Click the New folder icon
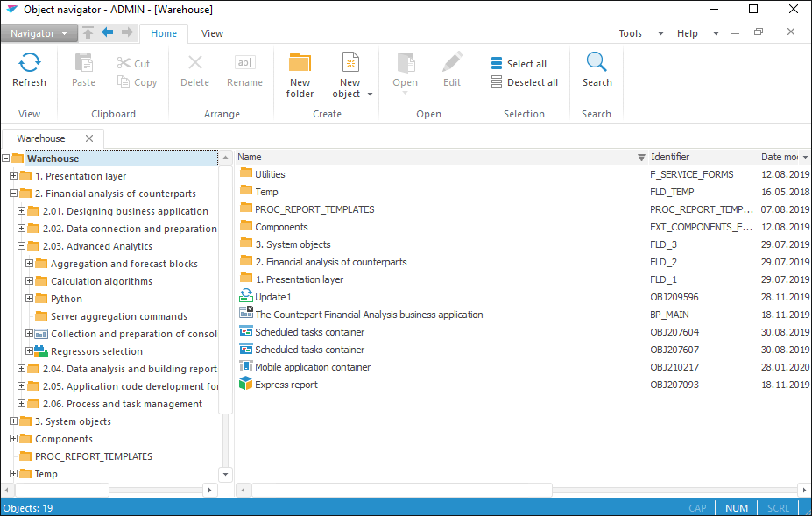Screen dimensions: 812x516 300,63
